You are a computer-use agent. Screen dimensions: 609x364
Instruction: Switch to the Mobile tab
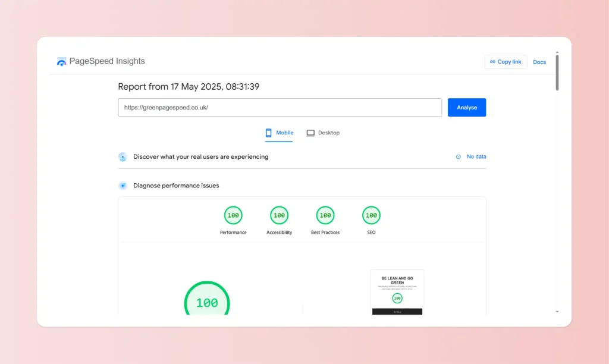(x=279, y=133)
